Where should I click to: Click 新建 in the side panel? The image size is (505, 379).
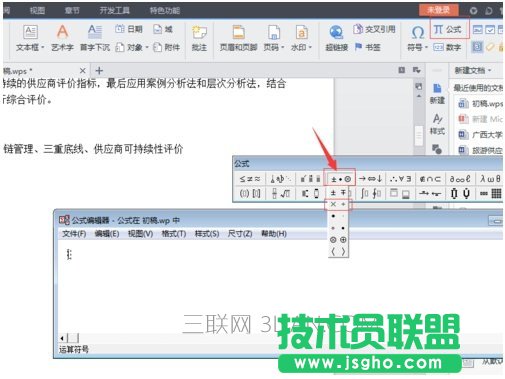(x=437, y=94)
